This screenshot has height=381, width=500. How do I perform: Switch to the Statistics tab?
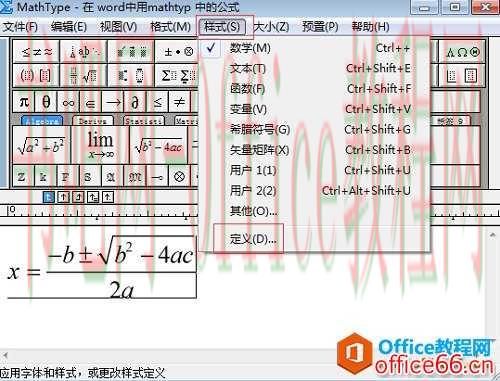tap(144, 121)
